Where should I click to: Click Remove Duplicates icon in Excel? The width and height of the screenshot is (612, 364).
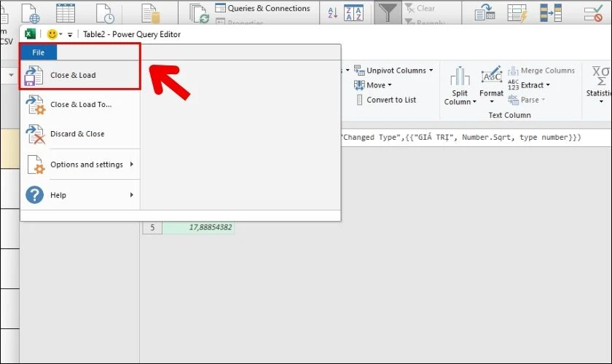551,13
